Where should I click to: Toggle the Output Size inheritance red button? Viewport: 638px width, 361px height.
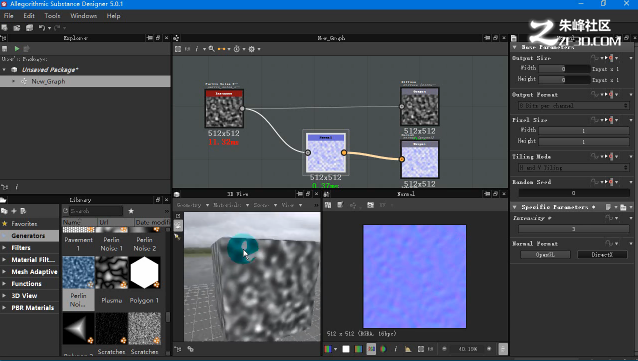point(611,58)
